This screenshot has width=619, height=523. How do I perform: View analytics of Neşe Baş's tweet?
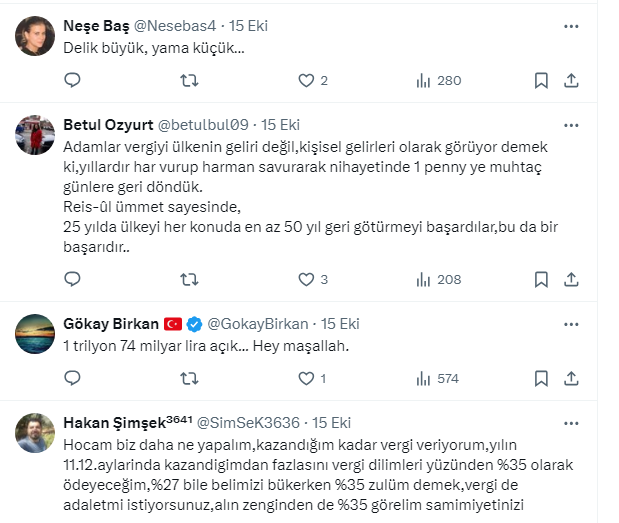(x=423, y=80)
